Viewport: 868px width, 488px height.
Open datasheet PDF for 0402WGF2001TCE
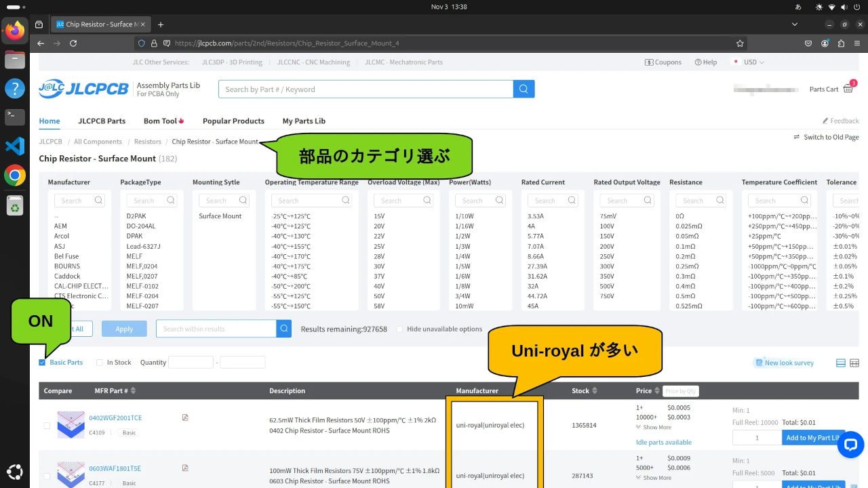click(x=185, y=418)
